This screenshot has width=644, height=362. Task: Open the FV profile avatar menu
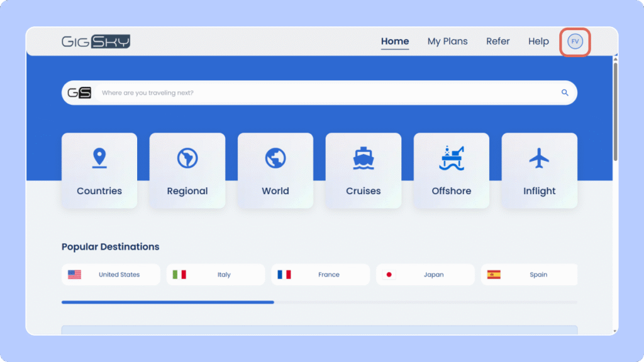coord(574,41)
